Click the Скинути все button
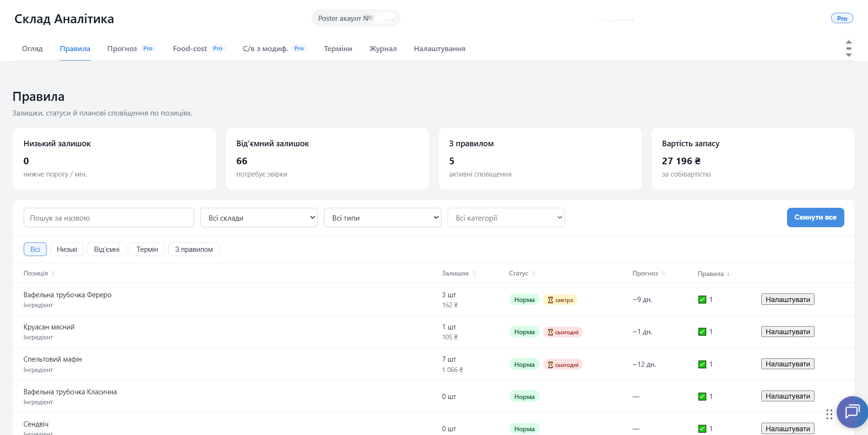The width and height of the screenshot is (868, 435). tap(815, 218)
